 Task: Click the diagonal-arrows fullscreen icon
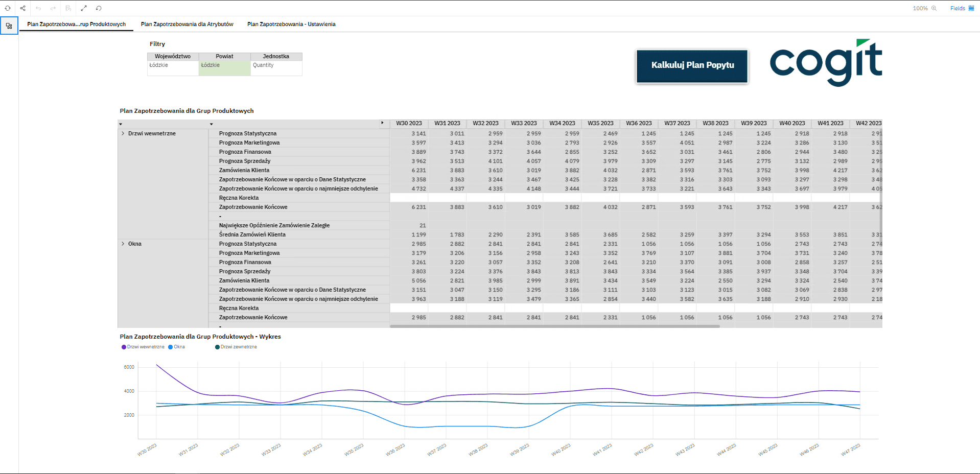(84, 8)
